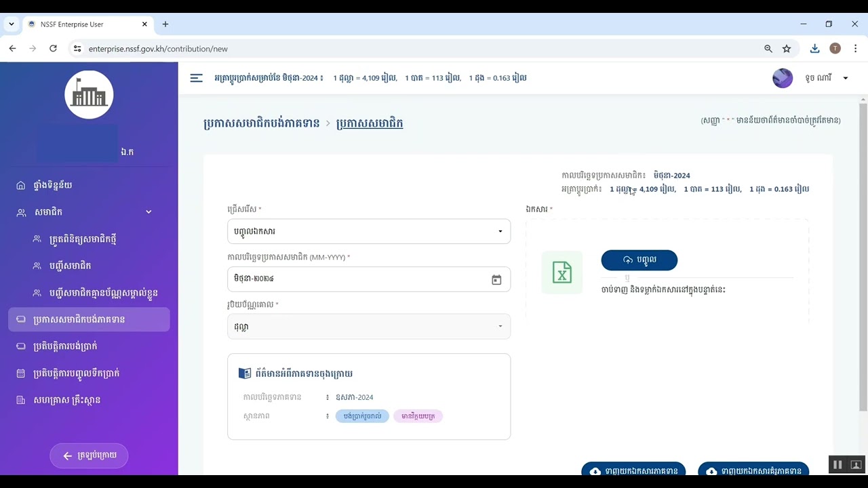Viewport: 868px width, 488px height.
Task: Click the May-2024 contribution date value
Action: pyautogui.click(x=355, y=397)
